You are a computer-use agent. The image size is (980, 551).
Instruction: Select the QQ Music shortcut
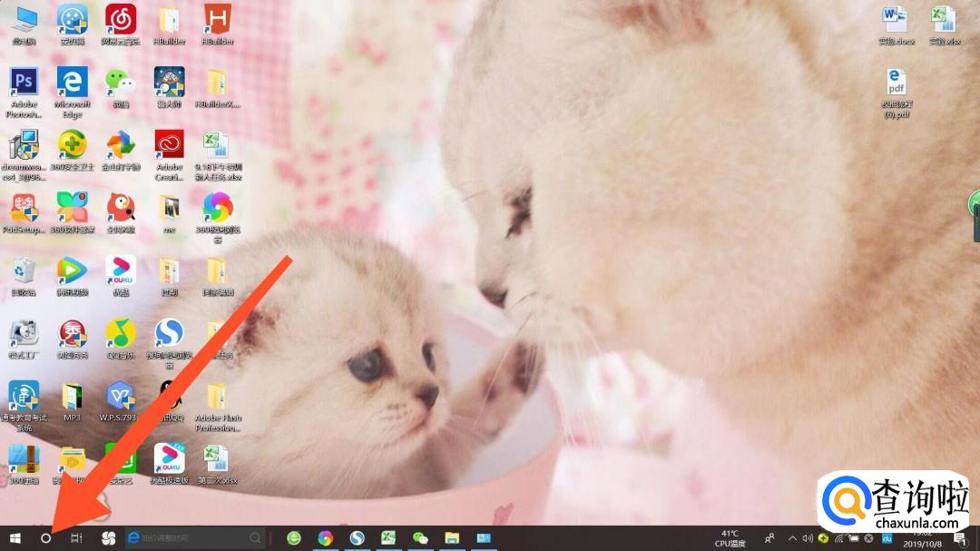point(121,339)
